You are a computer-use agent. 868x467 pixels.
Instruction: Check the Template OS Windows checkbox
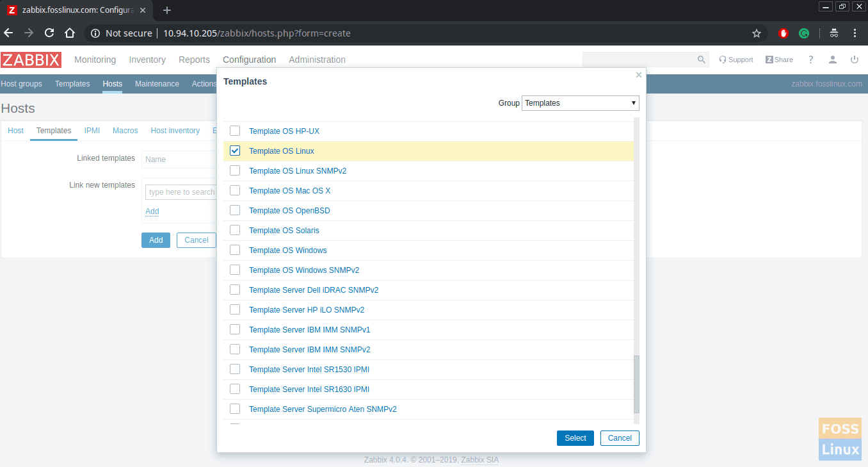(235, 250)
